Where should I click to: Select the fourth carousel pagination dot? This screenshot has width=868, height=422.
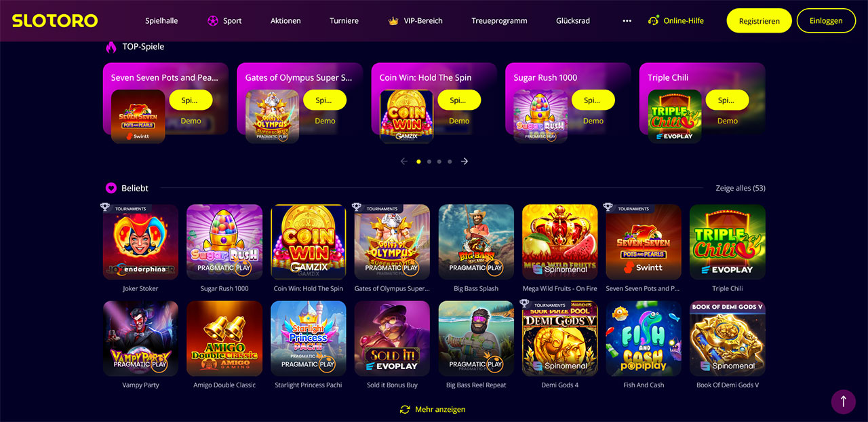tap(450, 161)
